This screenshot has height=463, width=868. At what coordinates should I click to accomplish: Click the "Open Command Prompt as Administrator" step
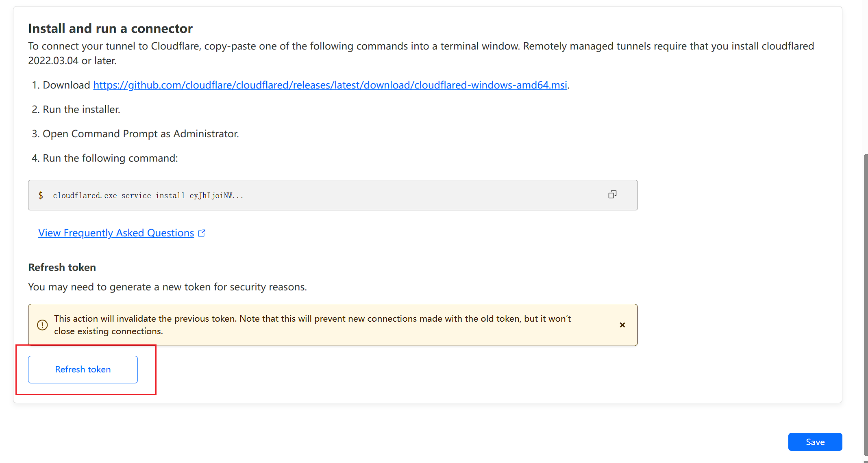click(x=141, y=134)
